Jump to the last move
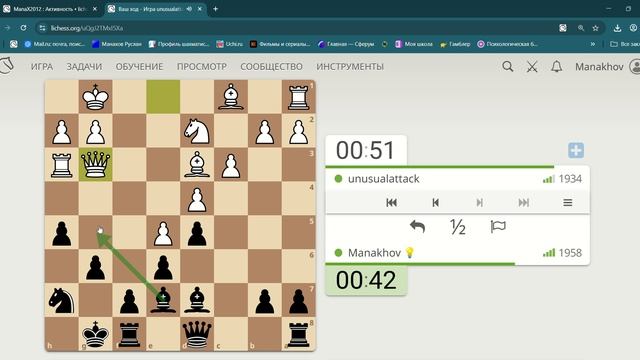This screenshot has height=360, width=640. coord(524,202)
